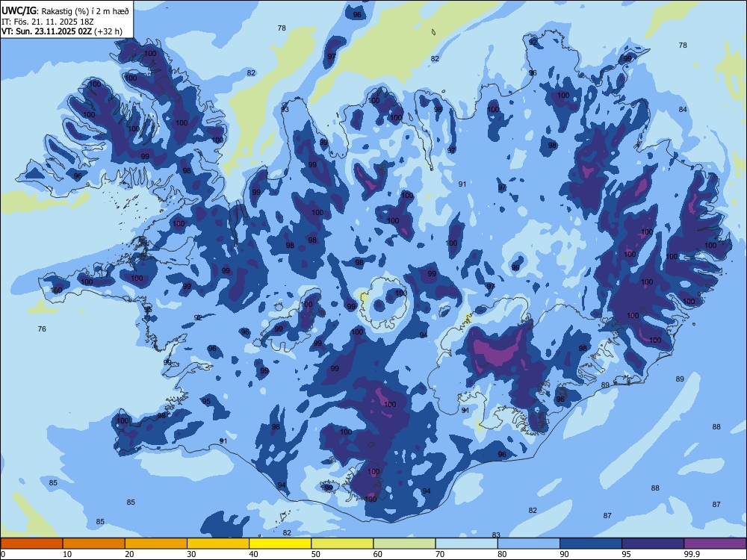Pick the purple above-99.9 legend swatch
This screenshot has height=560, width=747.
pyautogui.click(x=715, y=544)
